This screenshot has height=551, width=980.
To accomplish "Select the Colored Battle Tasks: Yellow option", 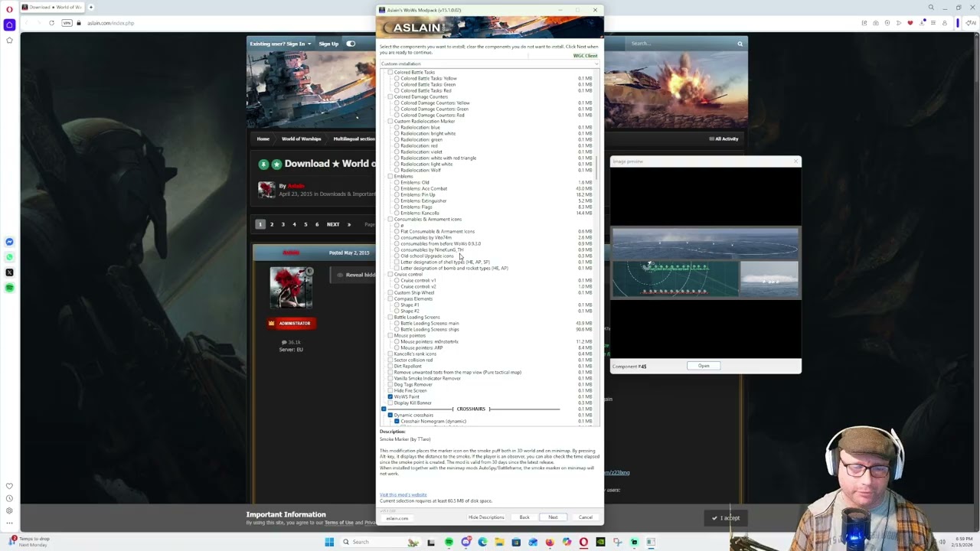I will [397, 78].
